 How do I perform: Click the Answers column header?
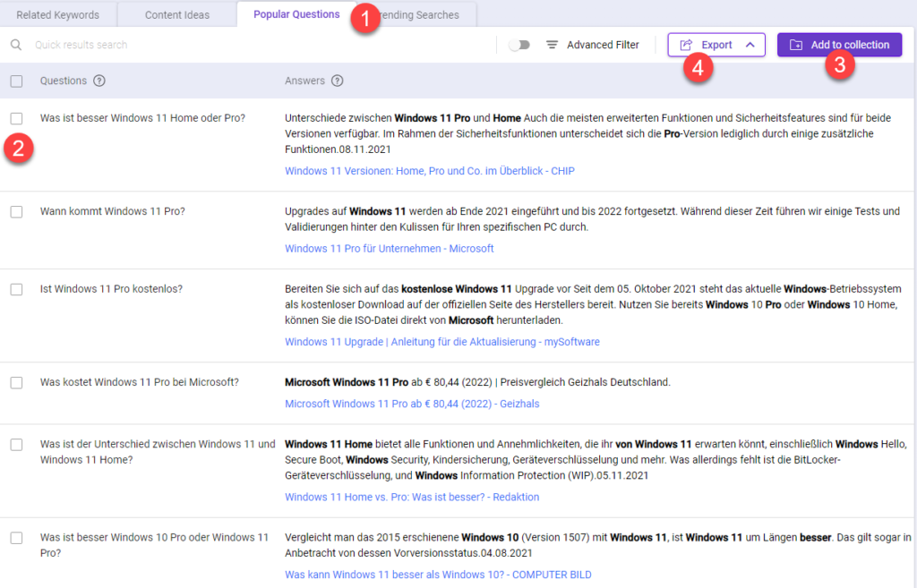click(304, 81)
